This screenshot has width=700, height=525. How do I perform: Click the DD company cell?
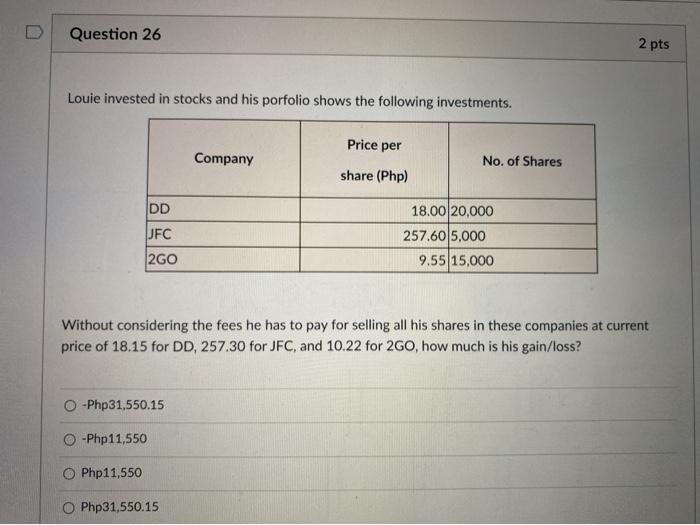coord(223,209)
